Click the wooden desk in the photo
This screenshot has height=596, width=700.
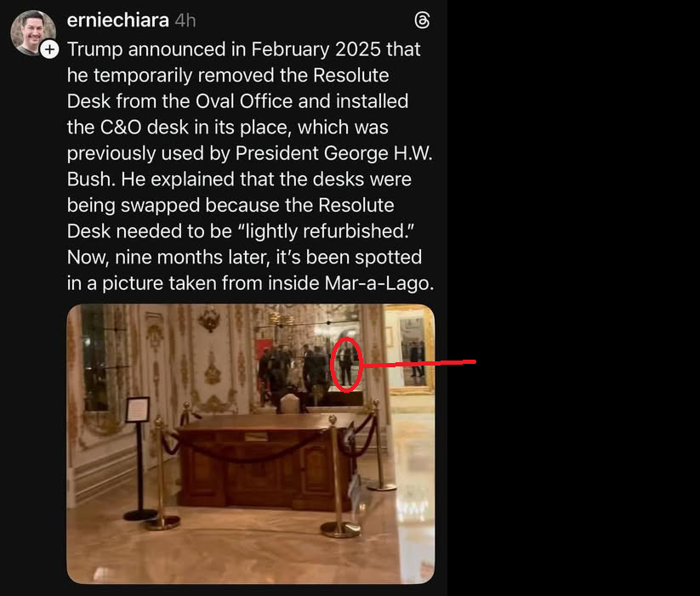[x=263, y=460]
